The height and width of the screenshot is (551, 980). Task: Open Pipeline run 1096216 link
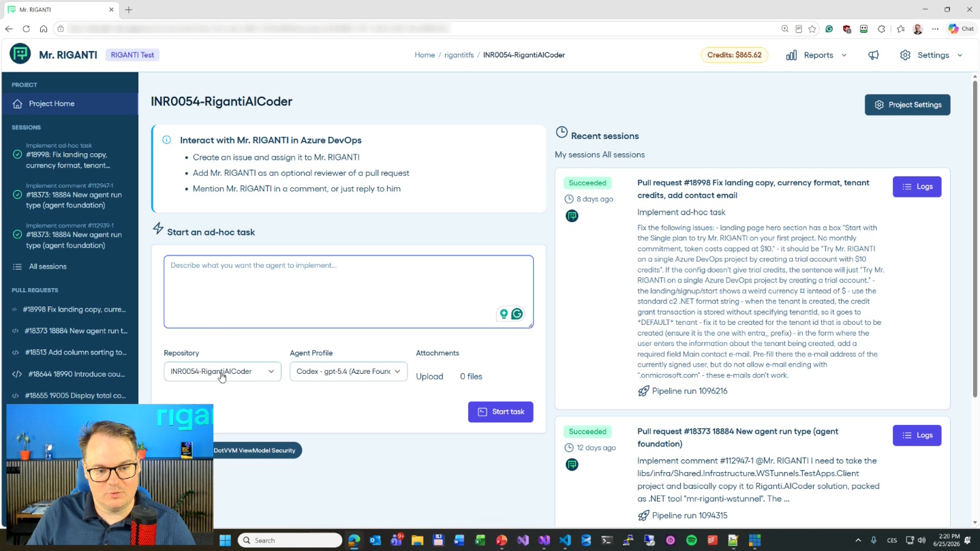pos(690,391)
